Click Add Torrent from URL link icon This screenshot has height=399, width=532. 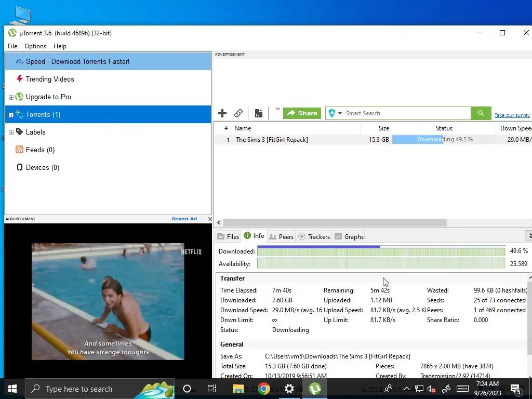pos(238,113)
